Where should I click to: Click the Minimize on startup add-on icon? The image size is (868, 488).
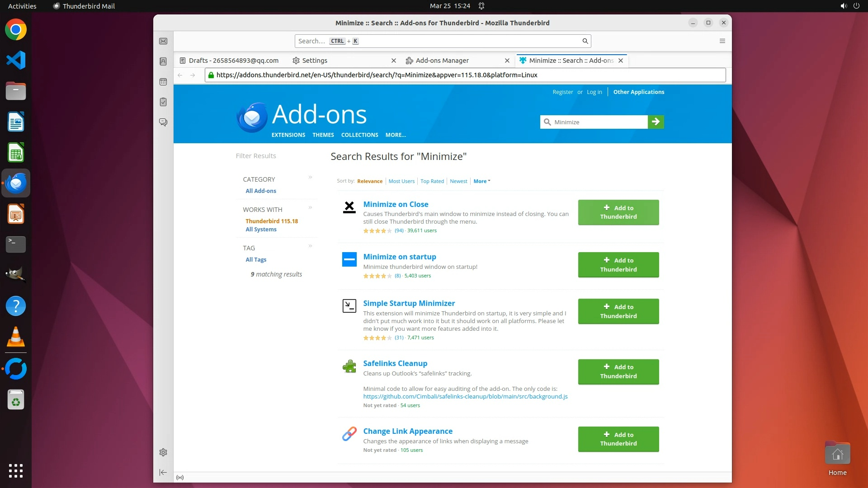[x=349, y=259]
